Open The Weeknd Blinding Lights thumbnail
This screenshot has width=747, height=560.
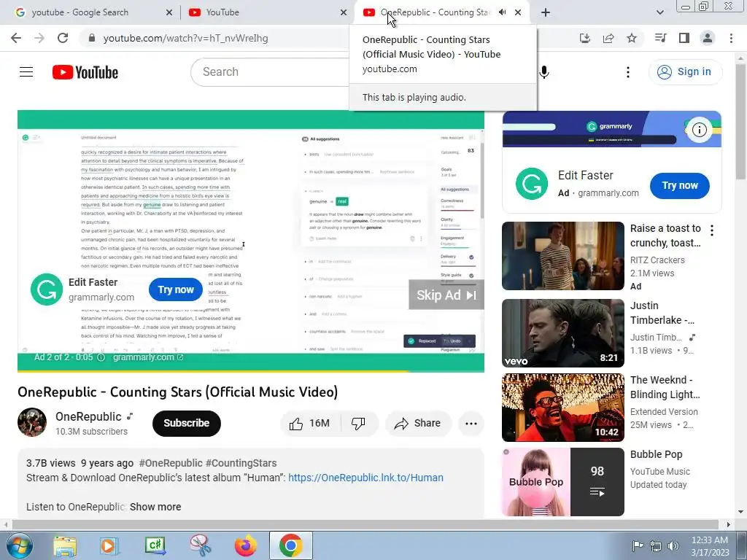click(x=562, y=408)
